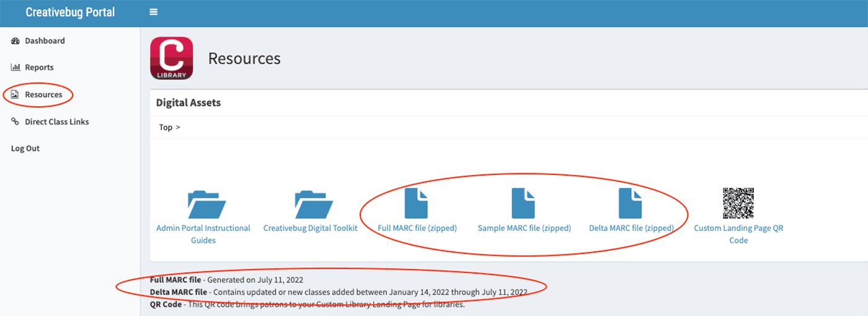This screenshot has width=868, height=316.
Task: Click the Dashboard gauge icon
Action: click(x=15, y=41)
